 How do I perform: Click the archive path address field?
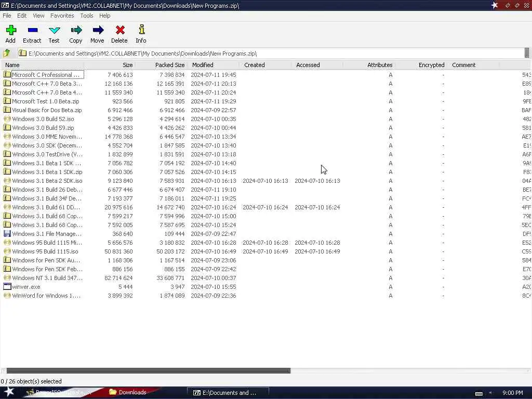[x=271, y=54]
